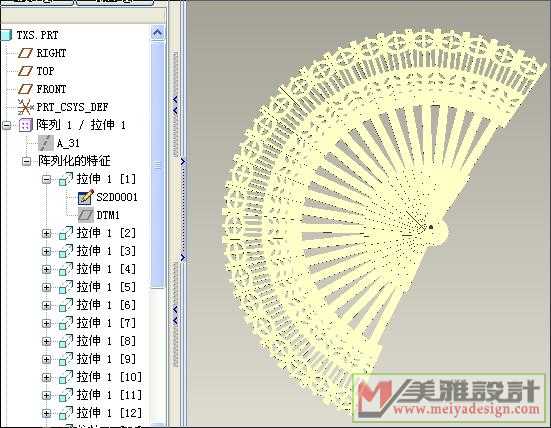Expand the 拉伸 1 [7] feature
Viewport: 551px width, 428px height.
click(46, 323)
